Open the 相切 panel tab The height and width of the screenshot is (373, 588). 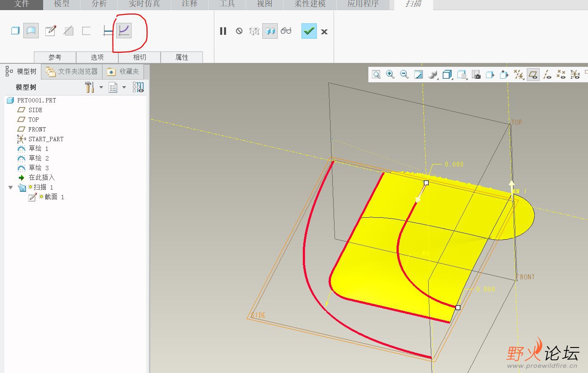click(x=140, y=57)
